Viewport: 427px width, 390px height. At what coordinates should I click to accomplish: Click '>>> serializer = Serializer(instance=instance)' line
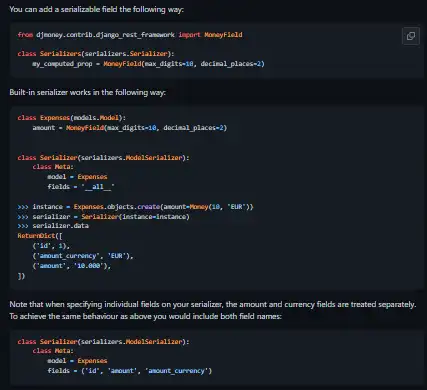point(103,217)
